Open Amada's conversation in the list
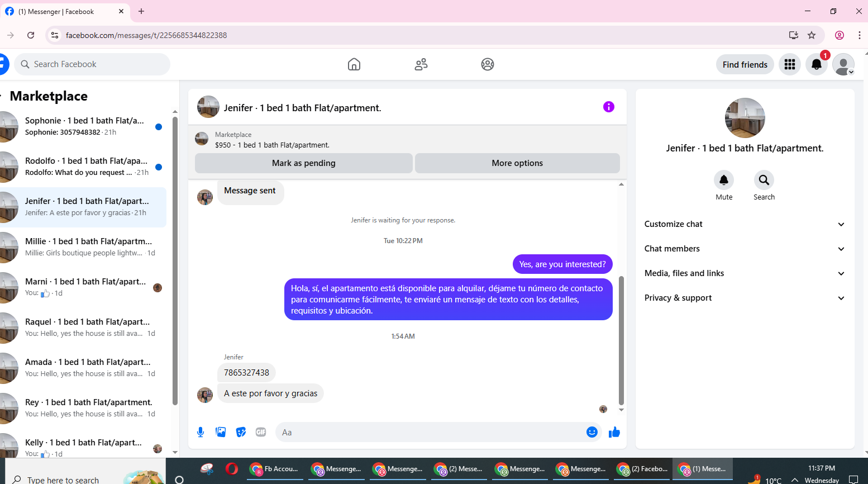 (x=84, y=368)
